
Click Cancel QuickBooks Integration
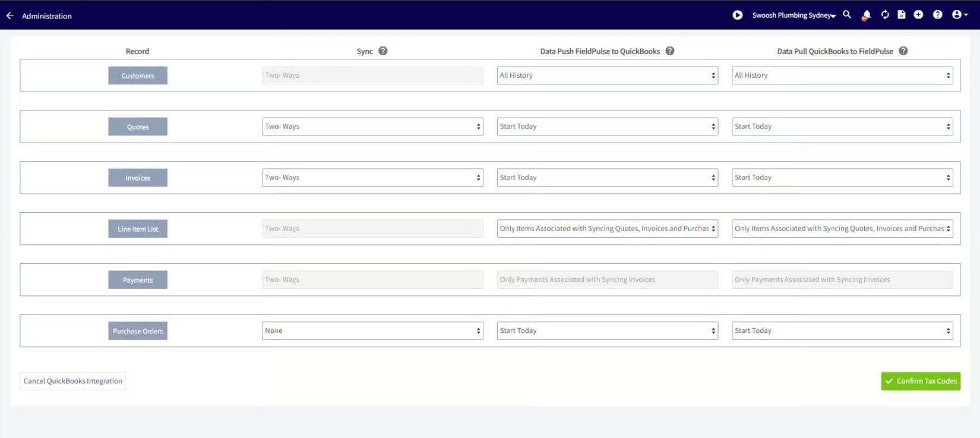pyautogui.click(x=73, y=381)
